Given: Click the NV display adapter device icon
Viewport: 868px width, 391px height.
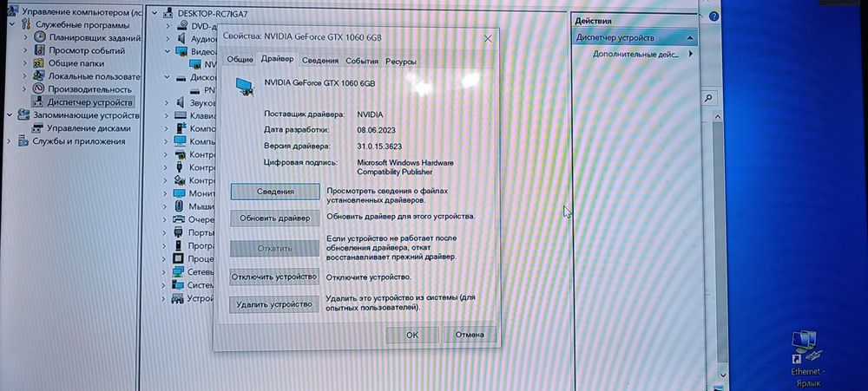Looking at the screenshot, I should (x=194, y=64).
